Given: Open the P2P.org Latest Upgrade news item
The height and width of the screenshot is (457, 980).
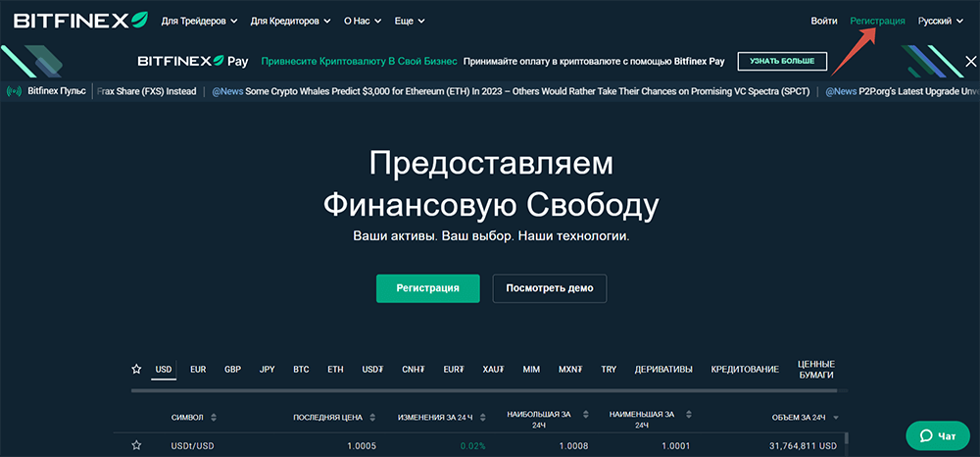Looking at the screenshot, I should click(x=903, y=92).
